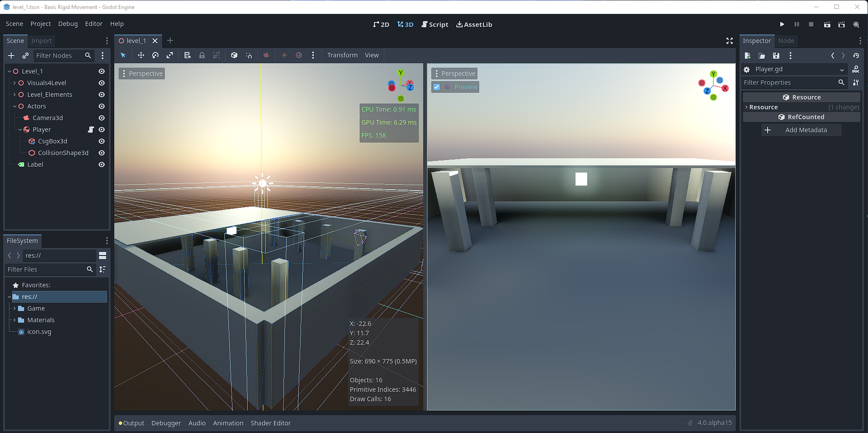The image size is (868, 433).
Task: Toggle transform snapping with the magnet icon
Action: [x=249, y=55]
